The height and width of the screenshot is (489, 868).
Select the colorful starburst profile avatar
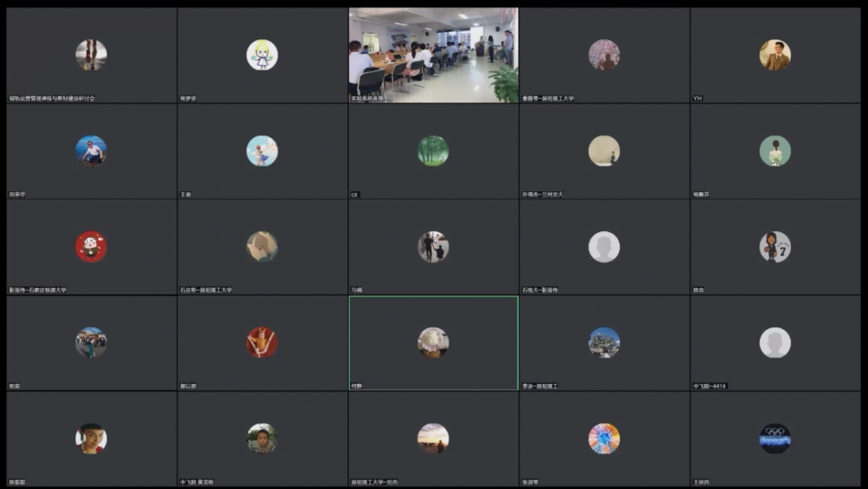pos(604,439)
